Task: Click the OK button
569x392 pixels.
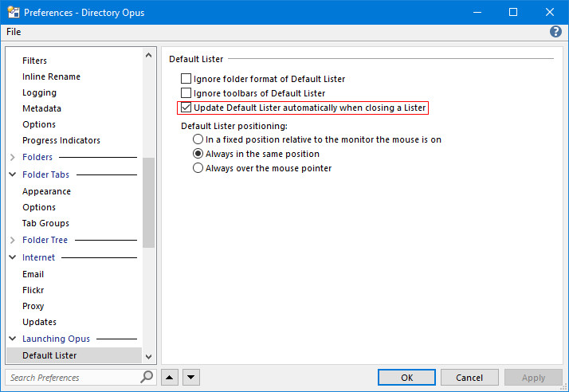Action: pyautogui.click(x=406, y=378)
